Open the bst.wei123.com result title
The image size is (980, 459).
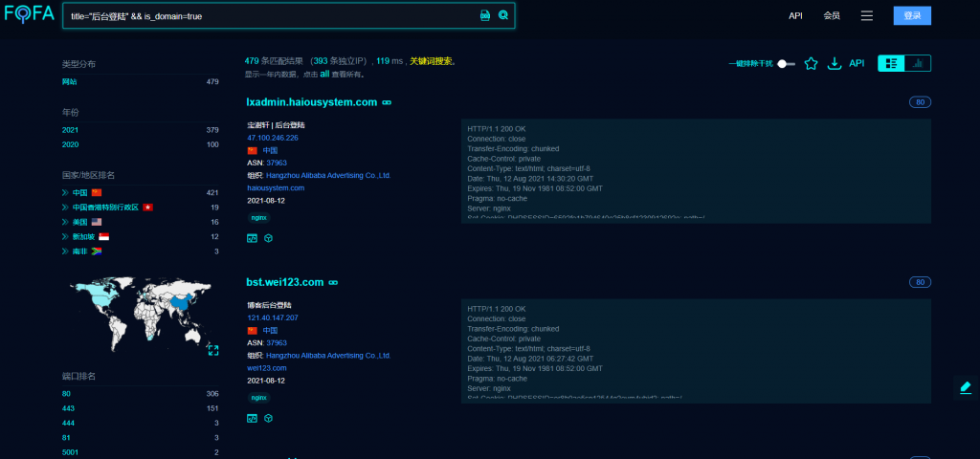pyautogui.click(x=285, y=282)
